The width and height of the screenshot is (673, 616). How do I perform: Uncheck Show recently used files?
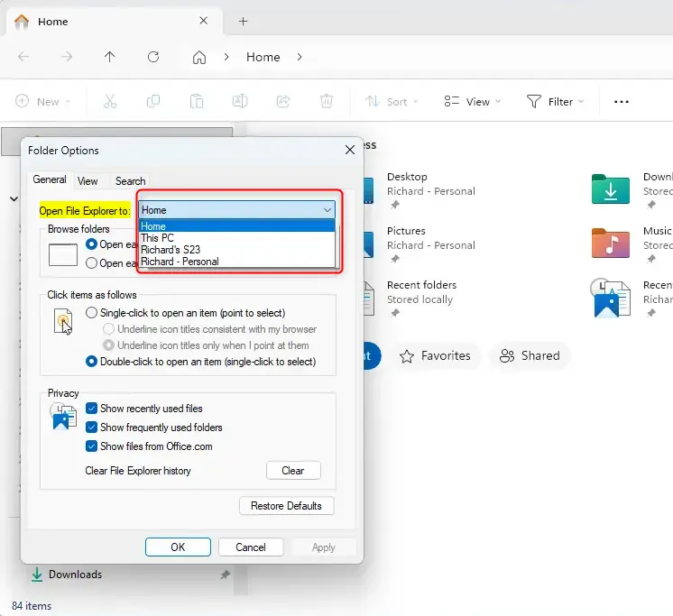(x=91, y=409)
